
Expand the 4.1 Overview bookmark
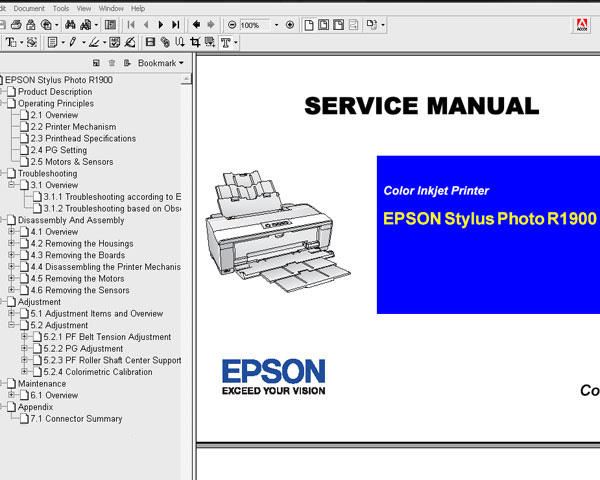(11, 232)
